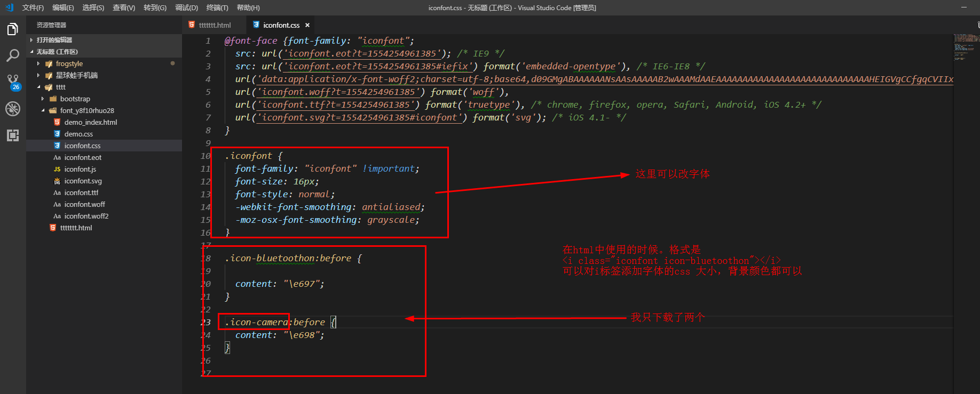Expand the 打开的编辑器 section

coord(104,40)
